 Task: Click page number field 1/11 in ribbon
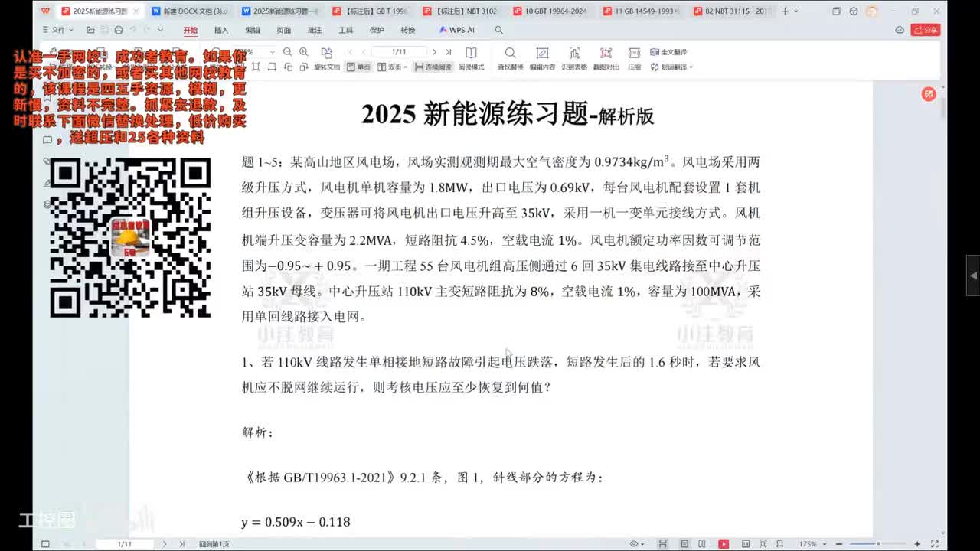(x=399, y=52)
